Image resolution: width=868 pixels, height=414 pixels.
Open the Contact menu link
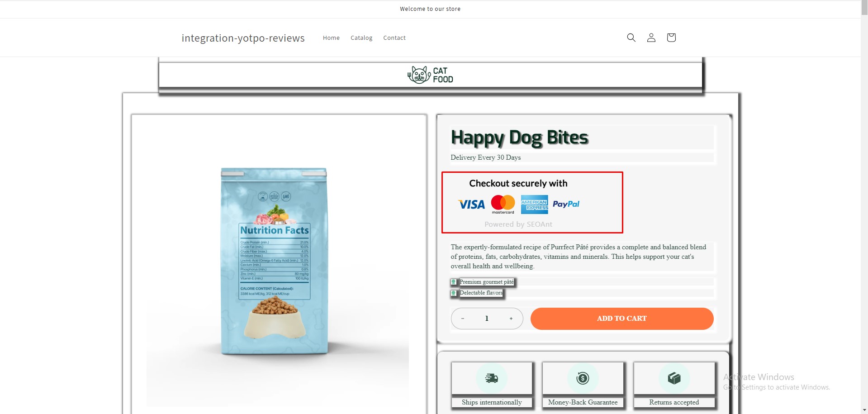394,38
